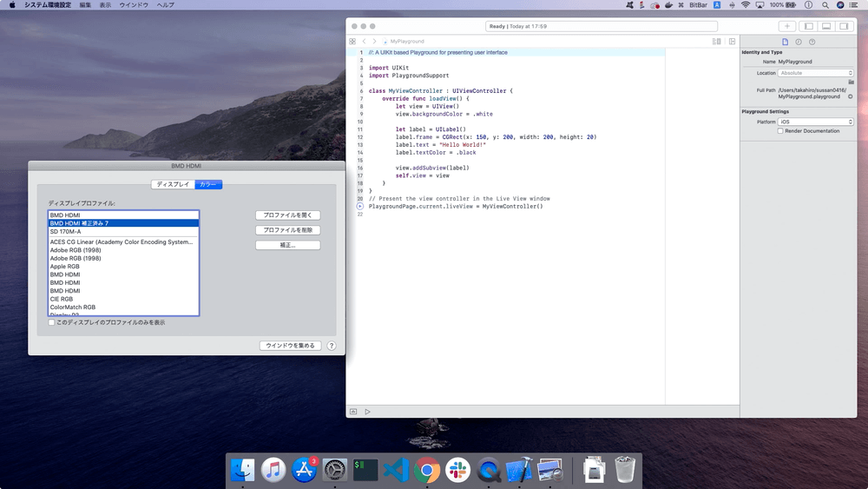Open the adjust editor options icon
This screenshot has height=489, width=868.
(x=716, y=41)
